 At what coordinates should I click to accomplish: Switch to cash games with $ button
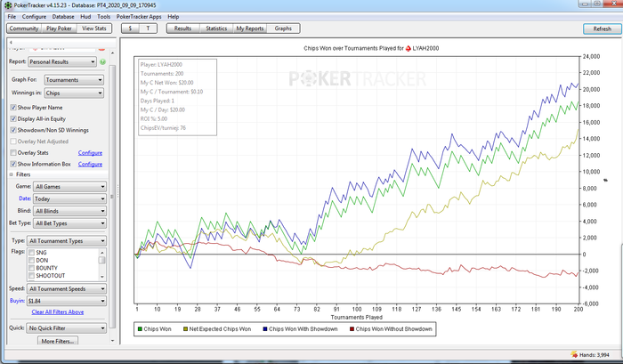[x=131, y=28]
